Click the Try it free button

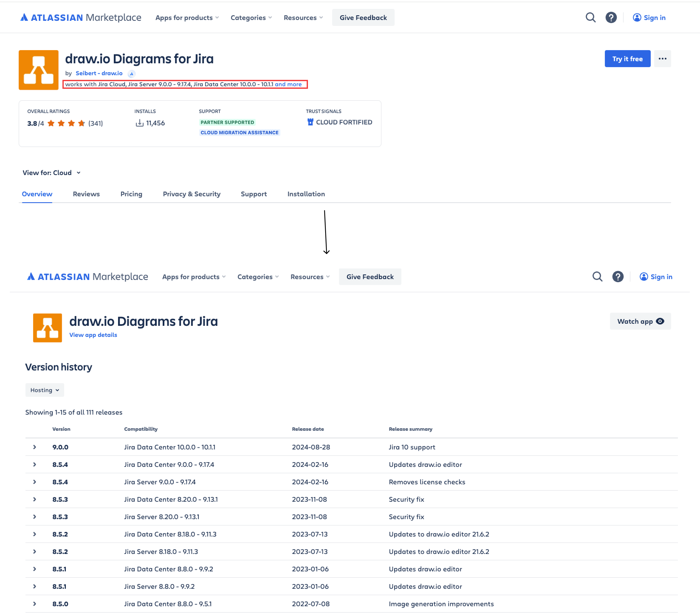628,58
